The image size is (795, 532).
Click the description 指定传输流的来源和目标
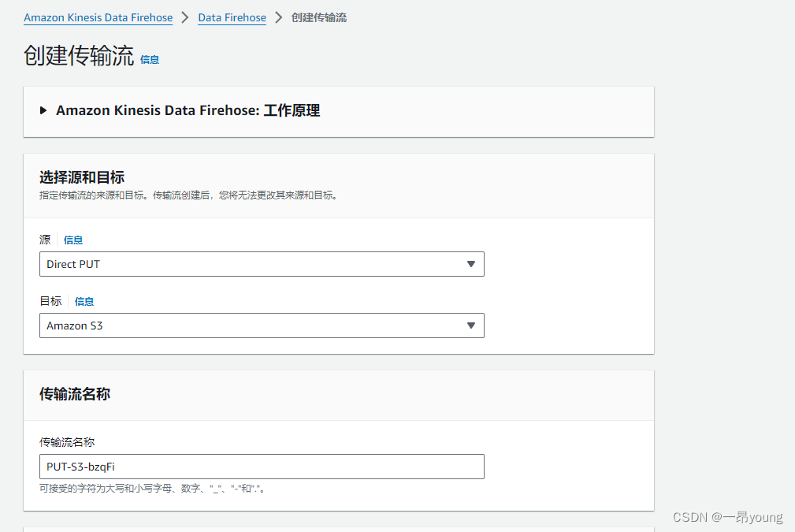188,195
